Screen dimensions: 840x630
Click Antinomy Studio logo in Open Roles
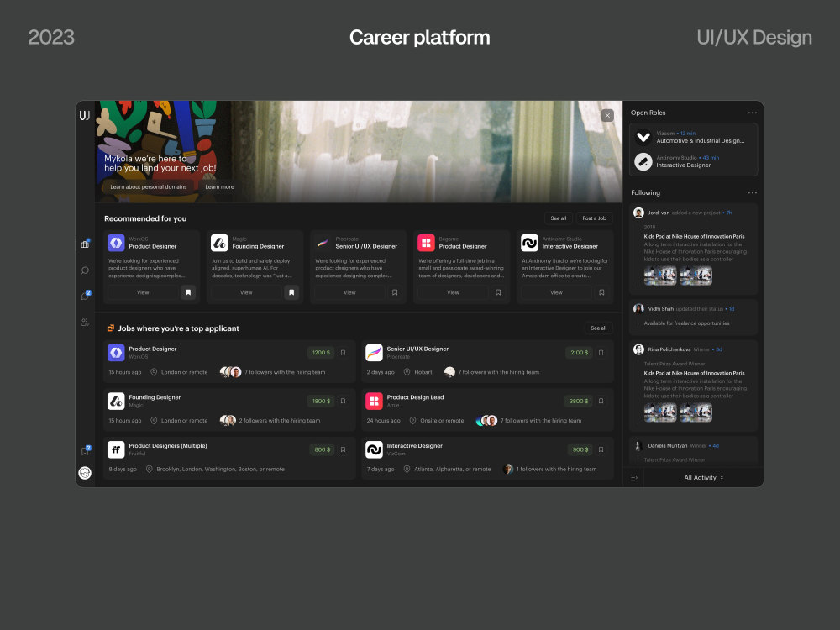click(643, 161)
